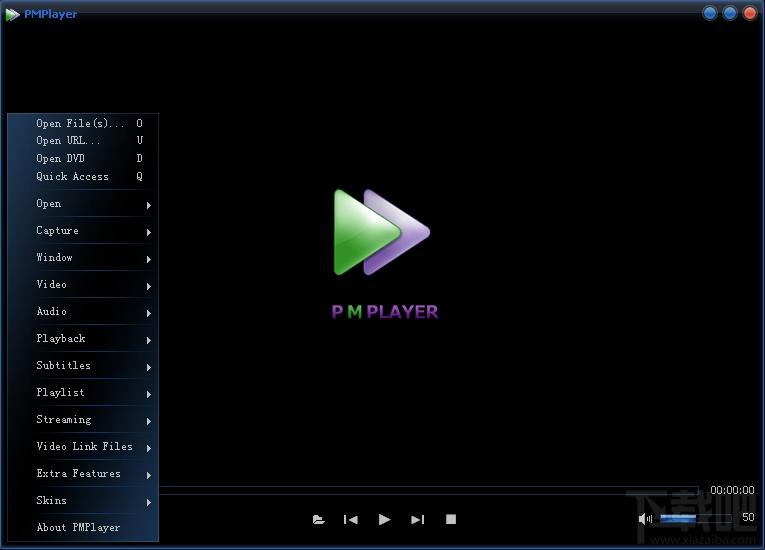Open the Extra Features submenu
Viewport: 765px width, 550px height.
(x=83, y=473)
